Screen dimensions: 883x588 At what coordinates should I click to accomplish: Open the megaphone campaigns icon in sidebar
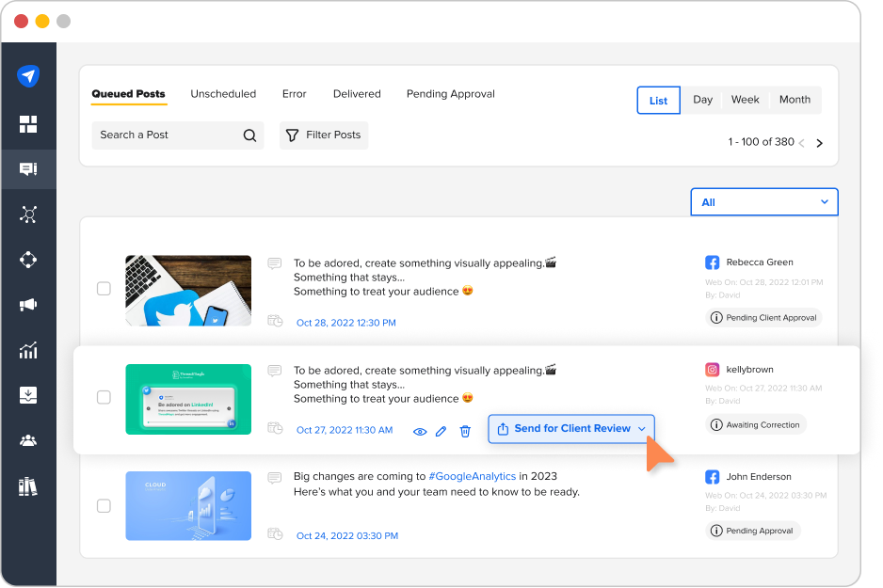pos(28,305)
